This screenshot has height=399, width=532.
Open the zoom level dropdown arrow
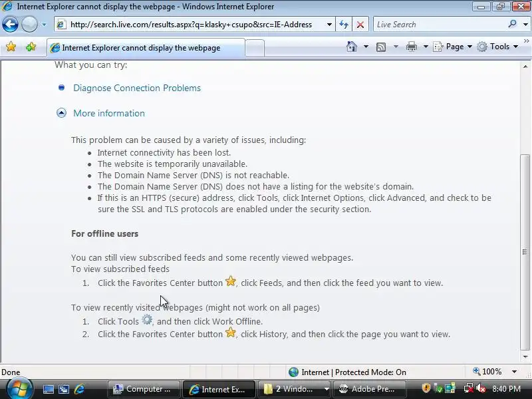coord(514,372)
